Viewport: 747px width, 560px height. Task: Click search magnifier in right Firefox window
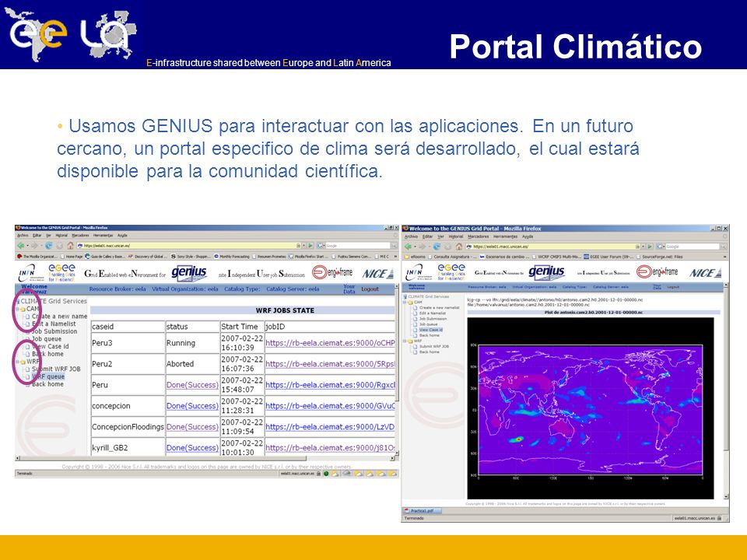723,247
